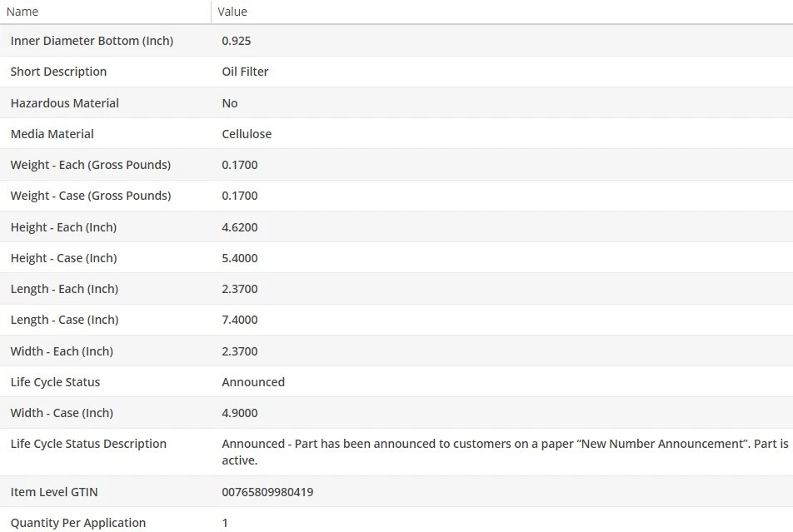Click the Cellulose media material value

(x=247, y=134)
